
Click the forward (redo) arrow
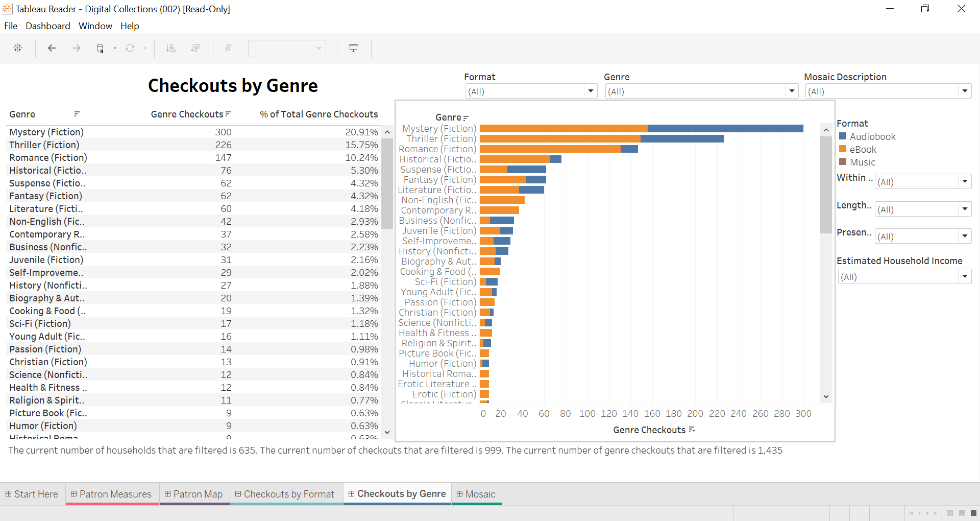pyautogui.click(x=77, y=48)
